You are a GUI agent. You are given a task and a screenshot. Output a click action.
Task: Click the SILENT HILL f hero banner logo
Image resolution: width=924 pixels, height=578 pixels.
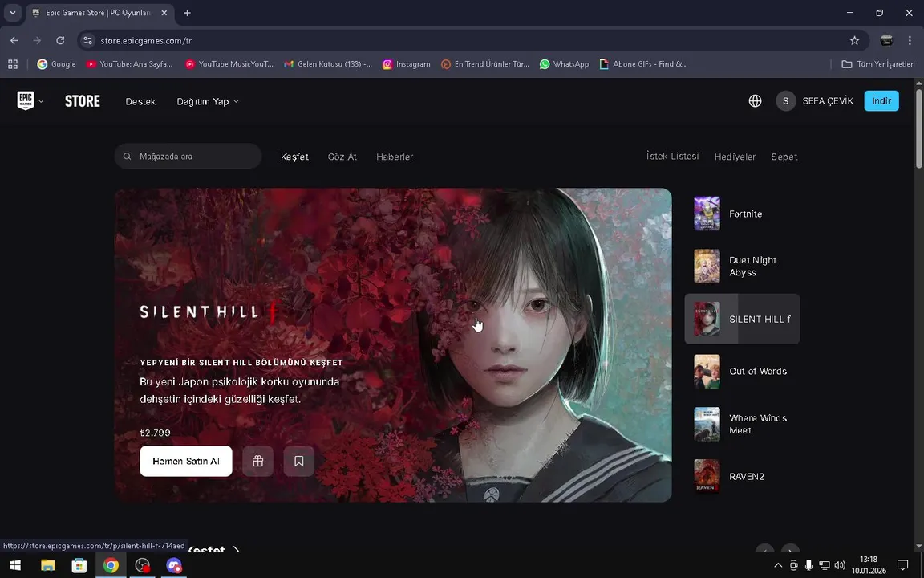tap(209, 312)
